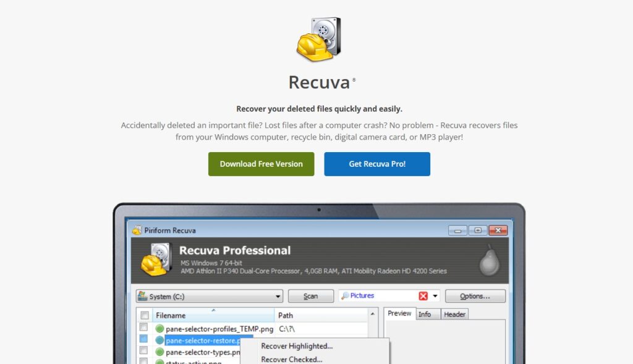Click the Download Free Version button
633x364 pixels.
[261, 164]
